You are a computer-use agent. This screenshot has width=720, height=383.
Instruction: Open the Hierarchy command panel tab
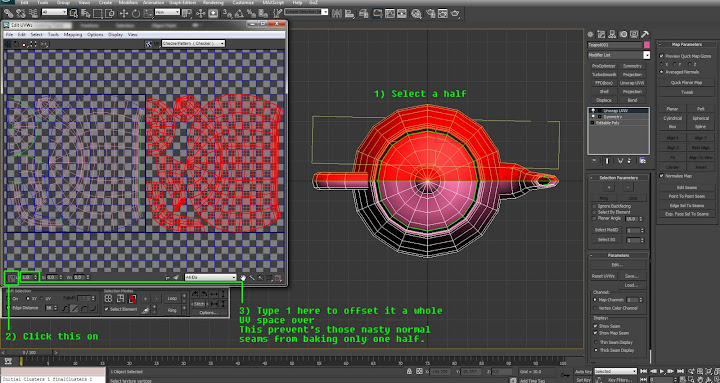click(612, 34)
